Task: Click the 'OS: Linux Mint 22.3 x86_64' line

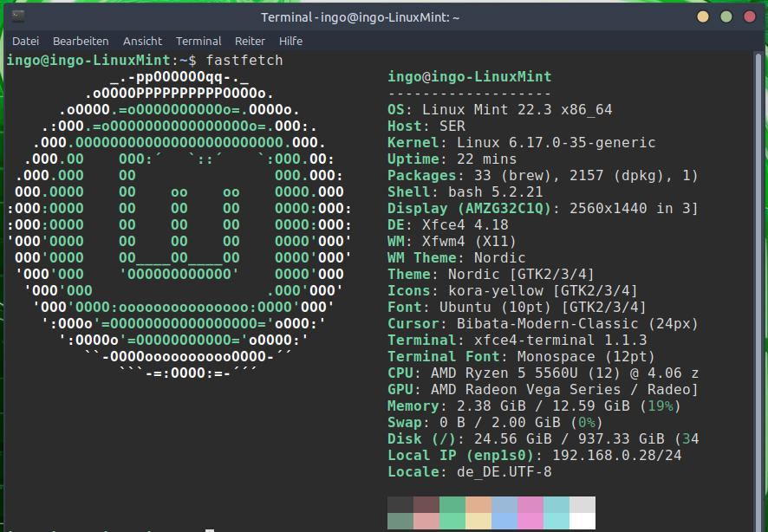Action: coord(499,110)
